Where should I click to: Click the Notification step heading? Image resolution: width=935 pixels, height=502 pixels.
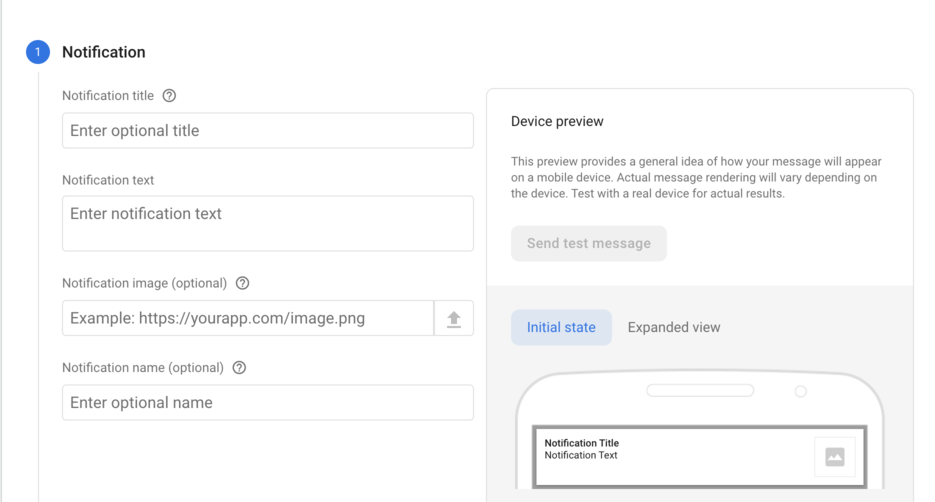[104, 52]
